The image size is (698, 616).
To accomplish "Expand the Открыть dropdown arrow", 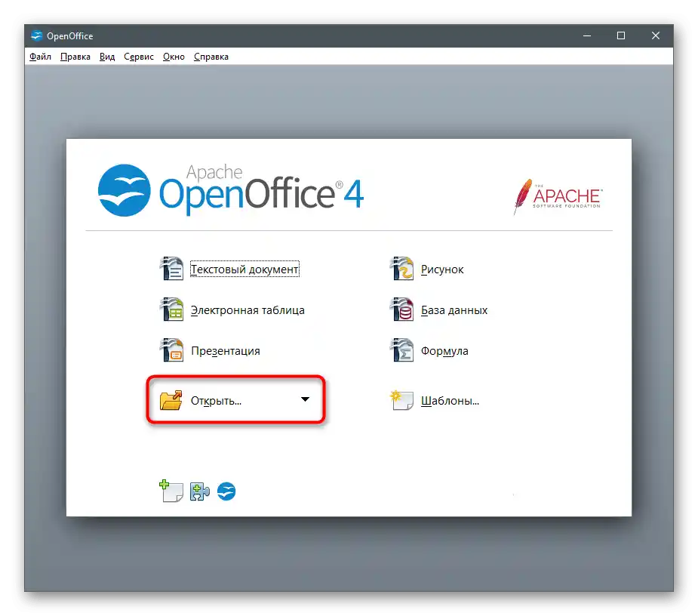I will click(x=305, y=399).
